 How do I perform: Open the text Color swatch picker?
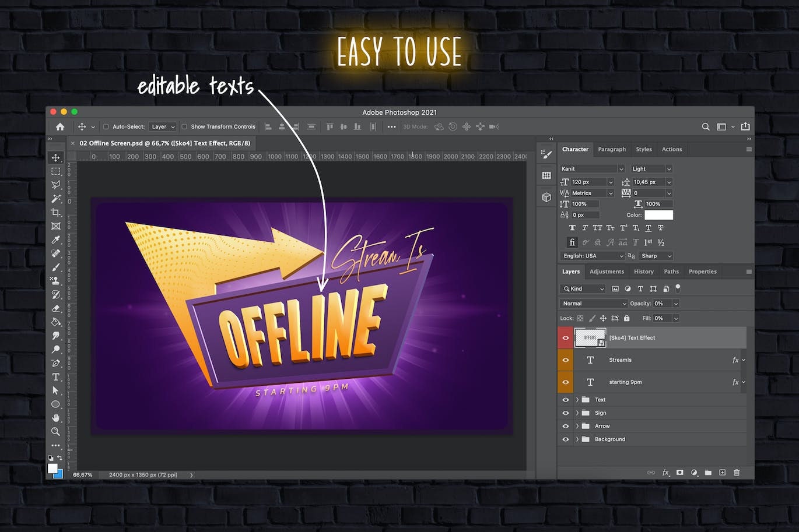(x=659, y=214)
